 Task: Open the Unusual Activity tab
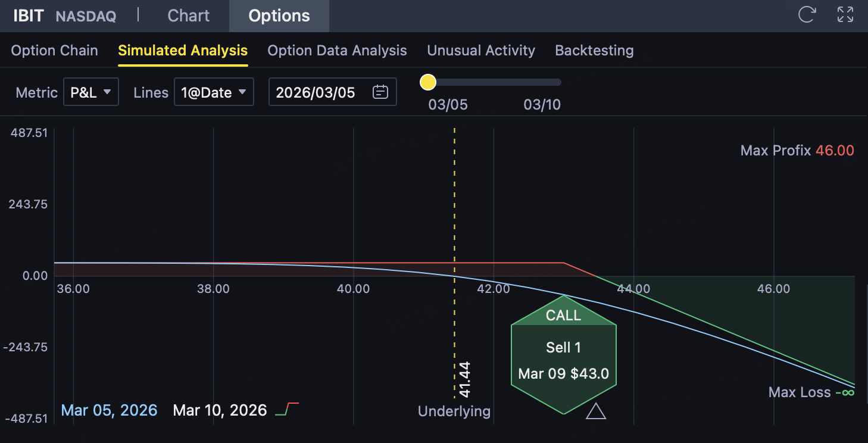pos(481,51)
